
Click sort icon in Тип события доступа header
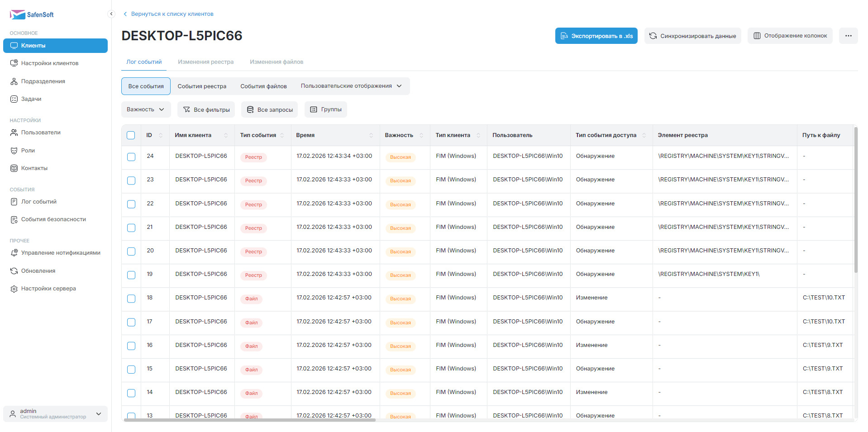(x=644, y=135)
